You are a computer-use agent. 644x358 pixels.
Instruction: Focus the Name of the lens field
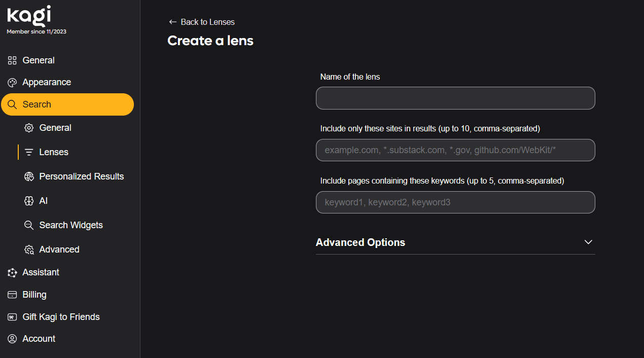click(455, 98)
